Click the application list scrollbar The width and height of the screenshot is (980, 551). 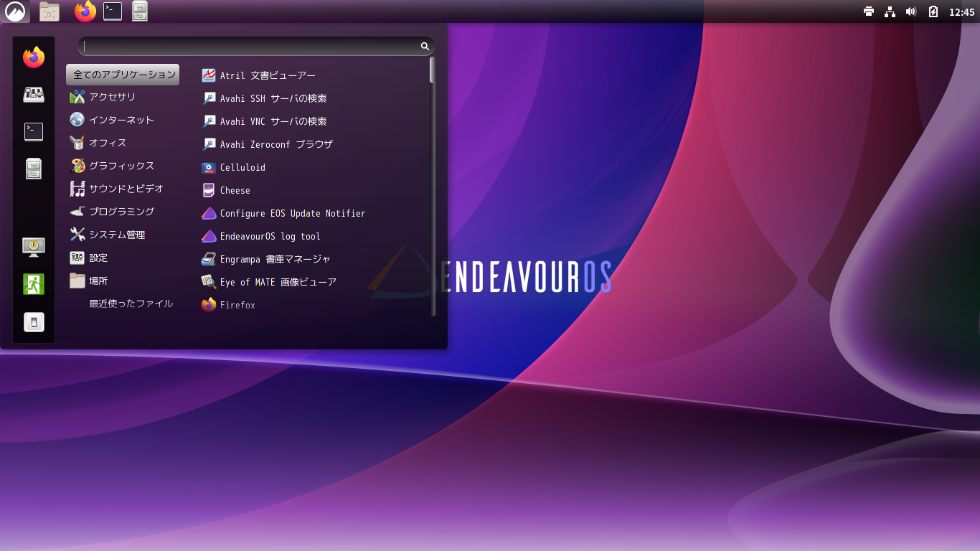(433, 187)
